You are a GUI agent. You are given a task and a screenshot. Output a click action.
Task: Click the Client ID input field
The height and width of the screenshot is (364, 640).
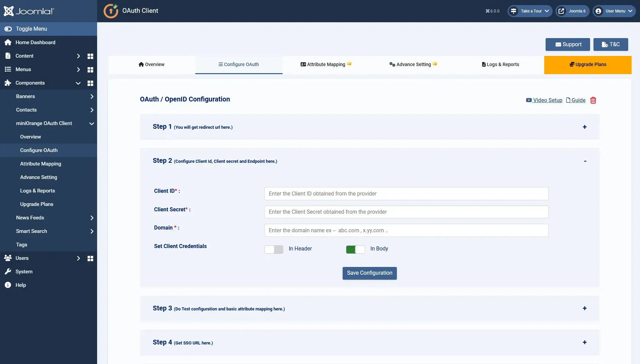coord(406,193)
